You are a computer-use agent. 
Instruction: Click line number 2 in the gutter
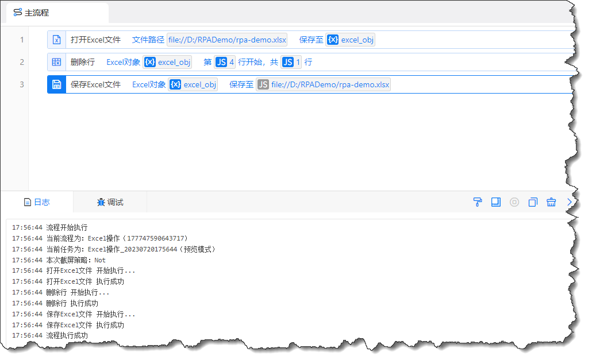pyautogui.click(x=22, y=62)
